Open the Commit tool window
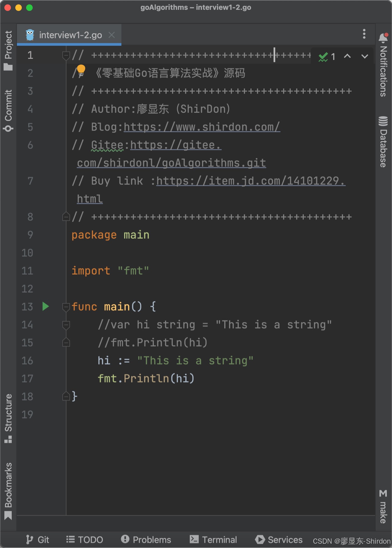 click(8, 111)
